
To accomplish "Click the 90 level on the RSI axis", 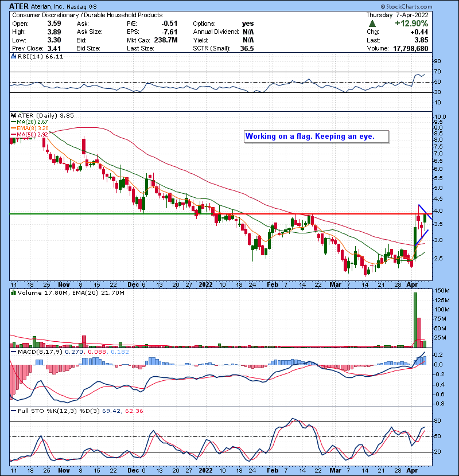I will click(438, 61).
